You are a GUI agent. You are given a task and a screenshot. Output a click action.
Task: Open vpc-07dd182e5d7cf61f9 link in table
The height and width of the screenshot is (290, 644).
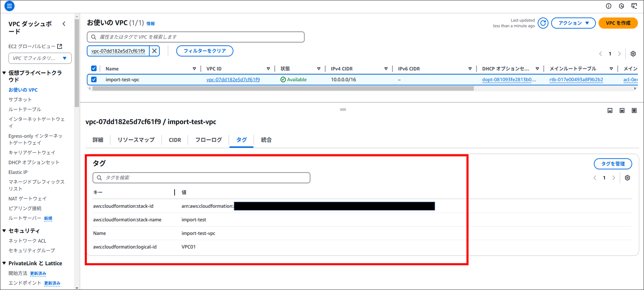click(233, 80)
